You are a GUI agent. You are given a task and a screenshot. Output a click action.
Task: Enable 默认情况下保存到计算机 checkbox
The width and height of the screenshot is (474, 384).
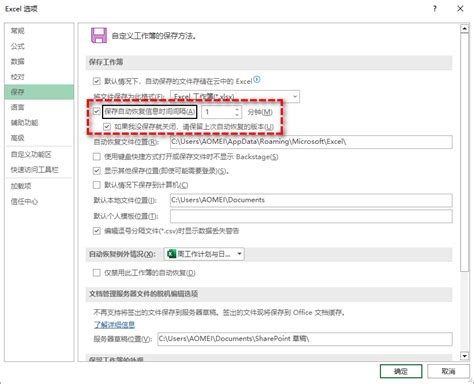tap(97, 185)
